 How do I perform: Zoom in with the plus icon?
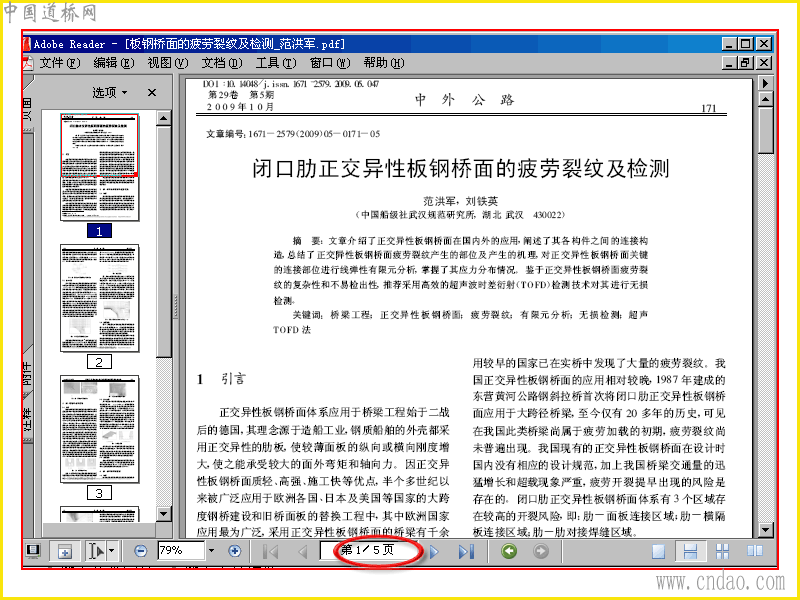(x=235, y=551)
